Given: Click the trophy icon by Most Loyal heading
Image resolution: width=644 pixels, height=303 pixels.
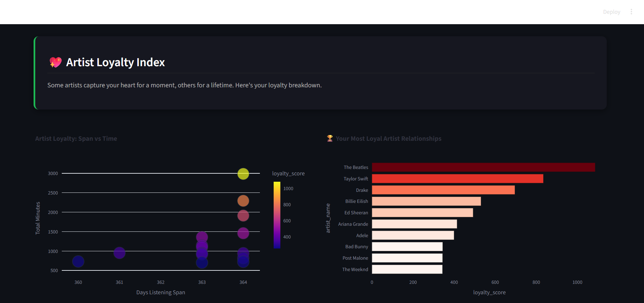Looking at the screenshot, I should point(330,138).
